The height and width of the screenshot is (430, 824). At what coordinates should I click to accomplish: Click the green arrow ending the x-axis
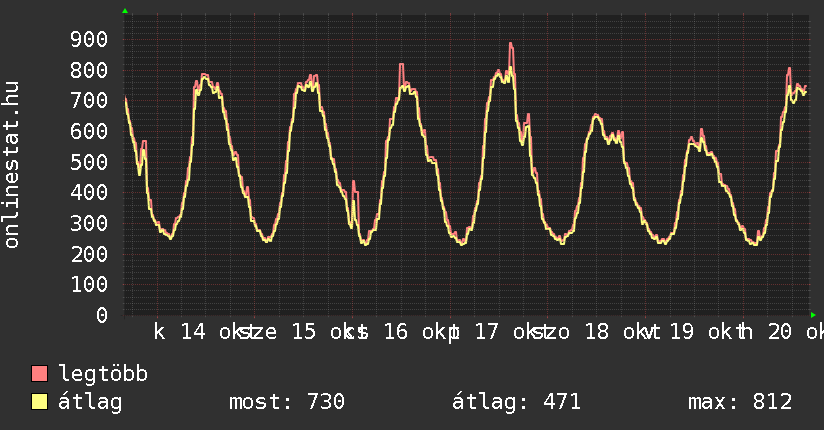[x=813, y=314]
